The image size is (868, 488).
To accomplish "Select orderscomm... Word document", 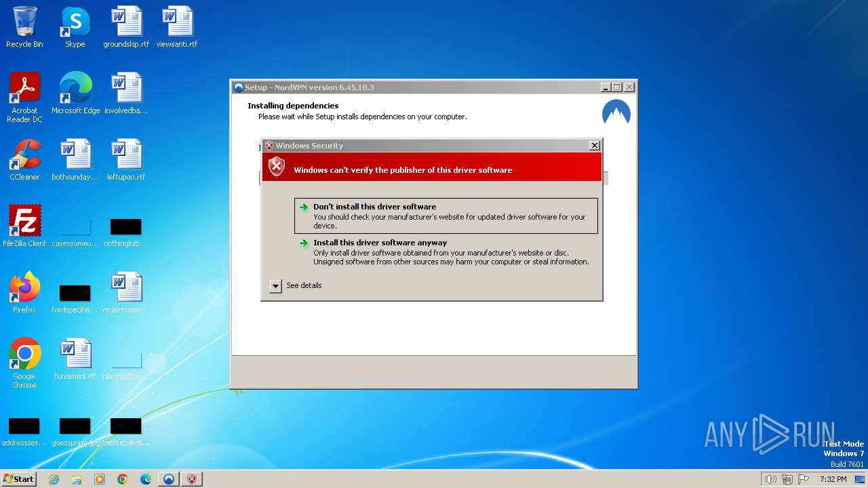I will click(126, 293).
